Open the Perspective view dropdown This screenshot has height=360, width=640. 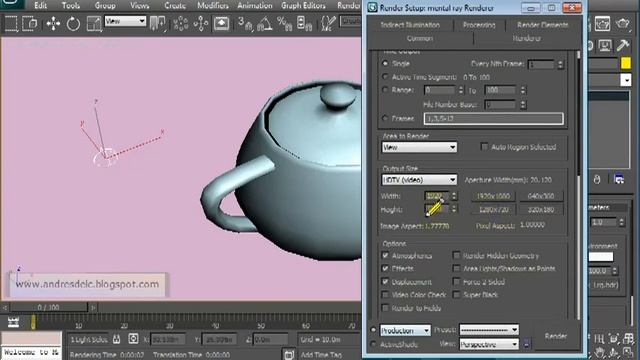[489, 344]
